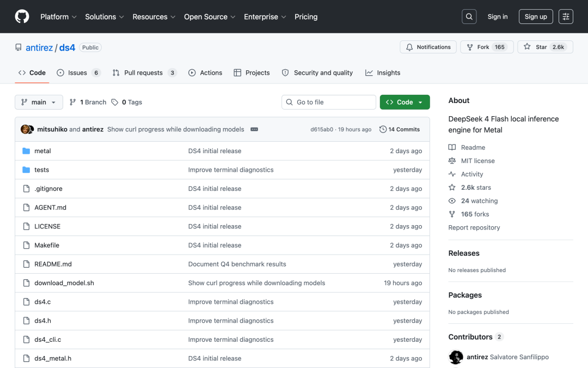Focus the Go to file search field

point(328,102)
